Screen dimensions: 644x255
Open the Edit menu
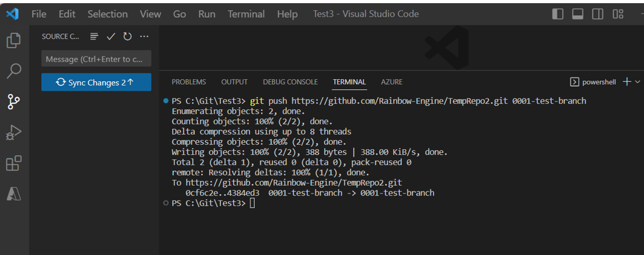67,14
